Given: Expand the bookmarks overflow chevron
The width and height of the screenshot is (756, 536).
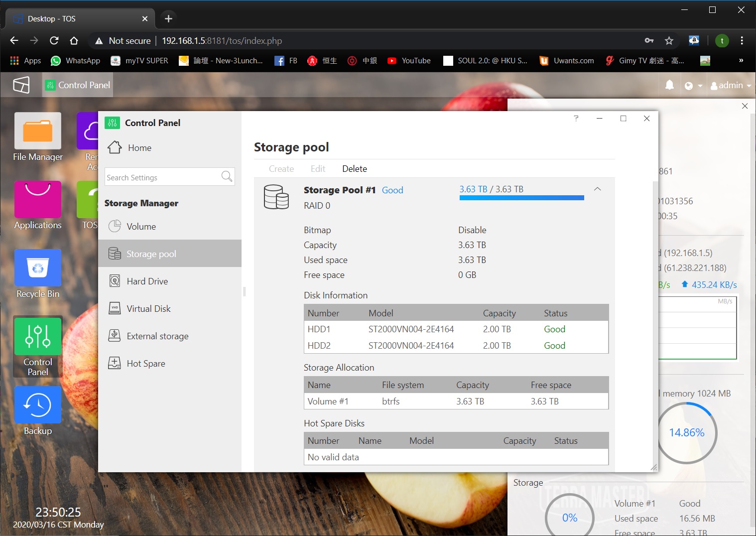Looking at the screenshot, I should [x=741, y=61].
